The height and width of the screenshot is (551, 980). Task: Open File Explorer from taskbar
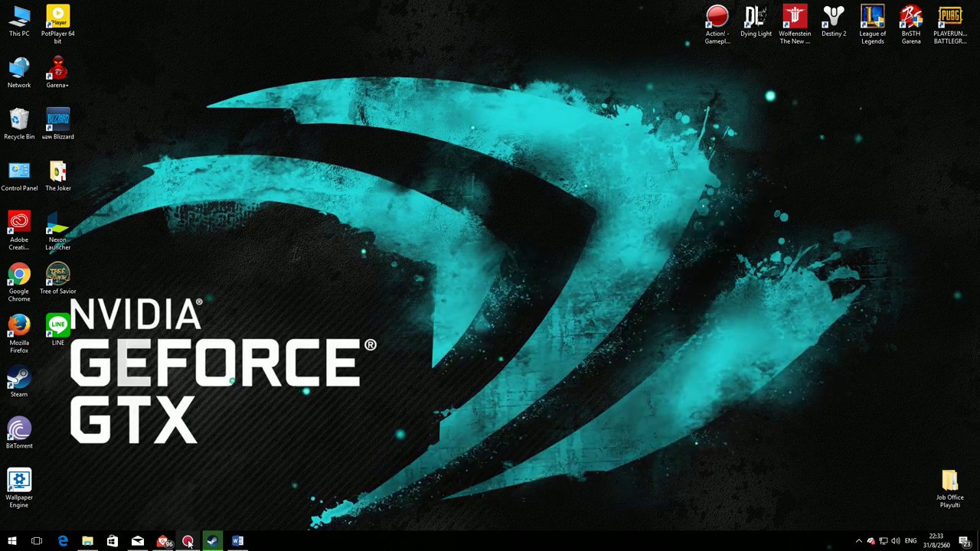(x=87, y=541)
